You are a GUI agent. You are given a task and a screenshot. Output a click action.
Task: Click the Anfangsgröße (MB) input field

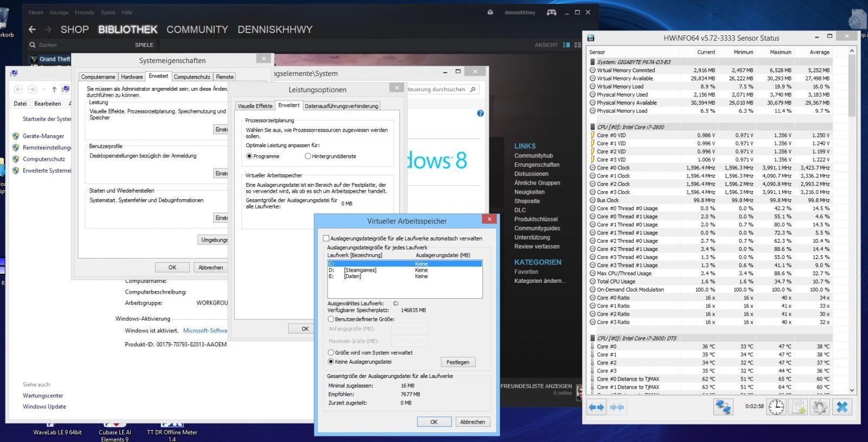(410, 329)
